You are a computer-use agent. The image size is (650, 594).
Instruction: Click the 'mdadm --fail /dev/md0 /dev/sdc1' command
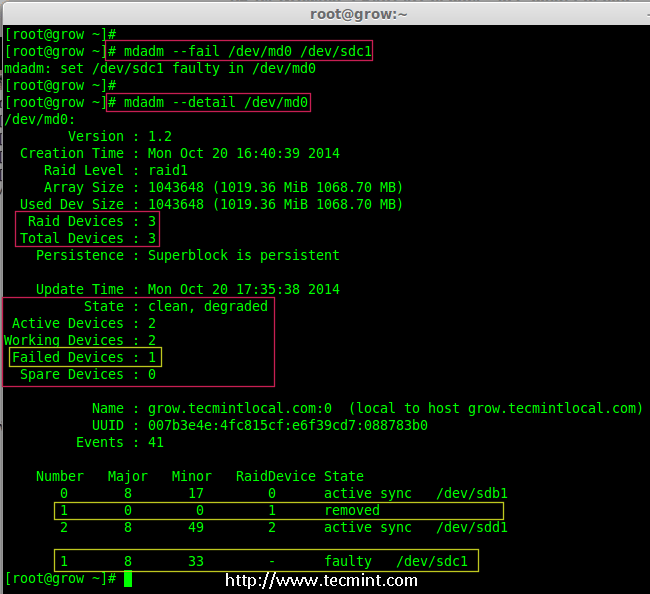click(x=239, y=51)
